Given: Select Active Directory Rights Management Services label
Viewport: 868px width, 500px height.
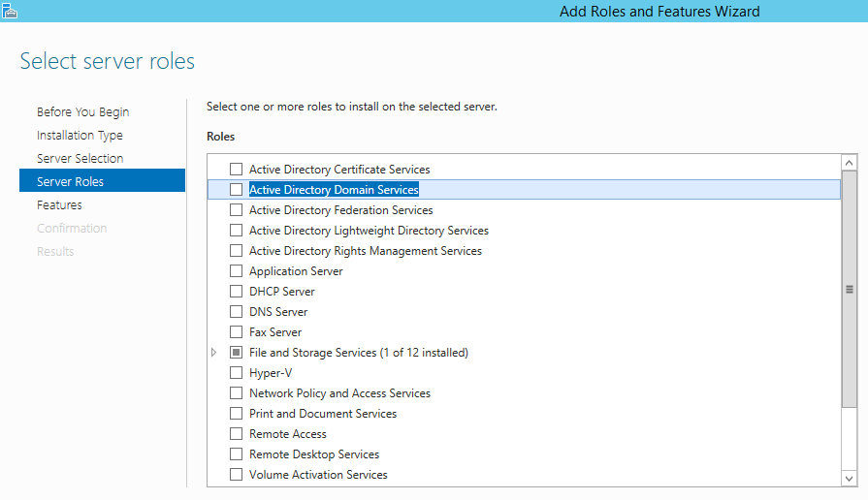Looking at the screenshot, I should (x=366, y=251).
